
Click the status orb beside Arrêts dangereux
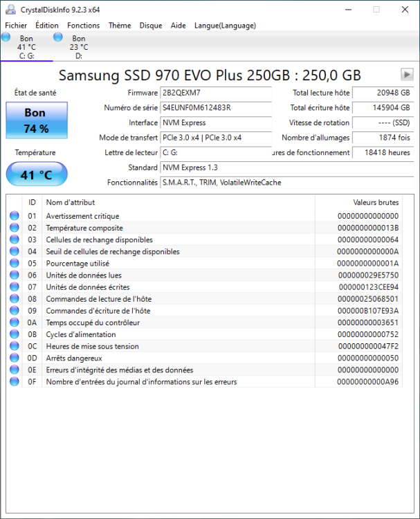tap(15, 358)
